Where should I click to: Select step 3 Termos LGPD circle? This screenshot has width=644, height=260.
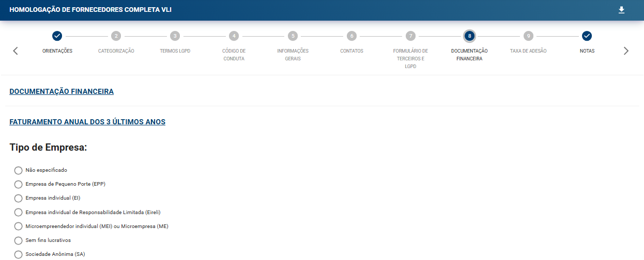(175, 36)
